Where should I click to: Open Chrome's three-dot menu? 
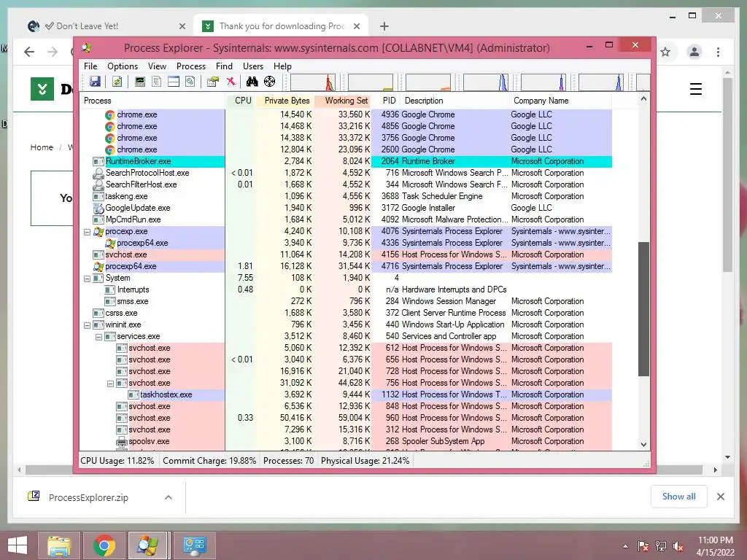tap(719, 52)
